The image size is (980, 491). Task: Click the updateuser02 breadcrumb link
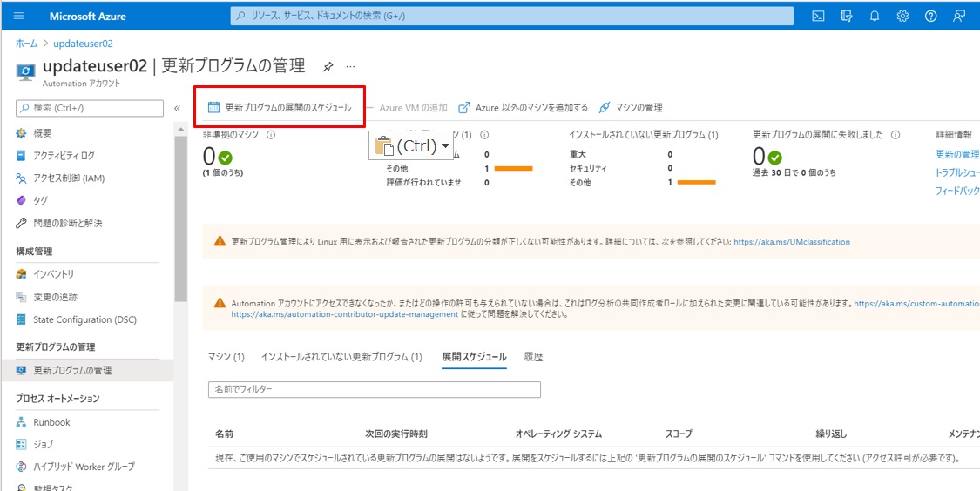(x=83, y=44)
